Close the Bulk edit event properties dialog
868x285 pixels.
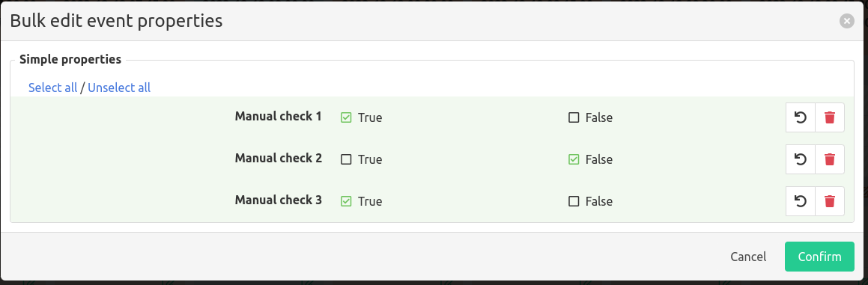click(x=846, y=21)
